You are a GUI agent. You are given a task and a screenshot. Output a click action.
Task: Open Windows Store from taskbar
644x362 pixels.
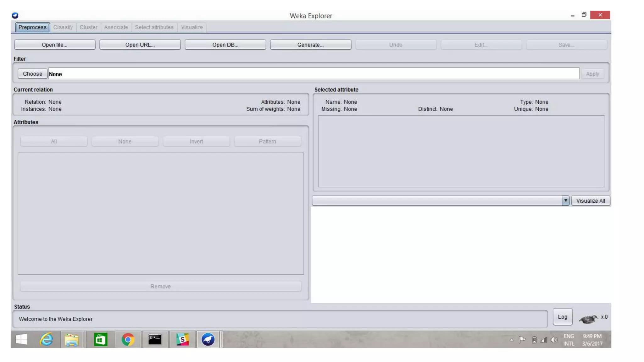pos(101,339)
